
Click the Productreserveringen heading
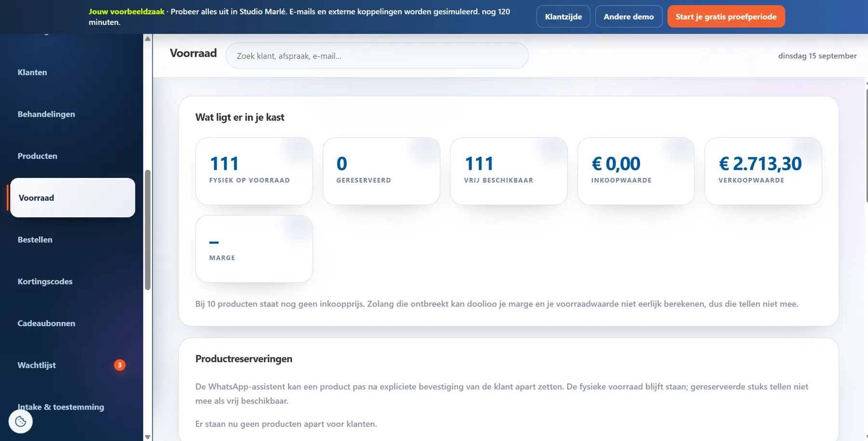click(x=244, y=359)
